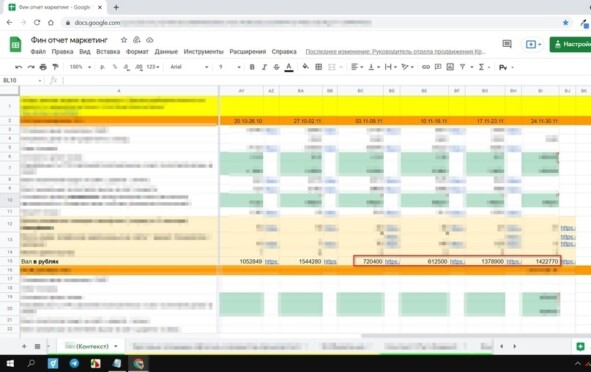Image resolution: width=591 pixels, height=372 pixels.
Task: Open the input tools dropdown
Action: click(506, 67)
